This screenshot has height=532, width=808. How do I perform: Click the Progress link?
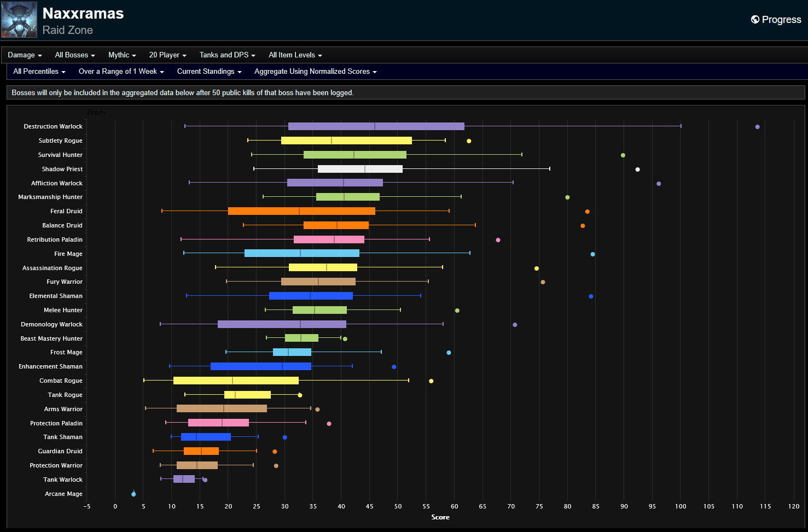(781, 19)
